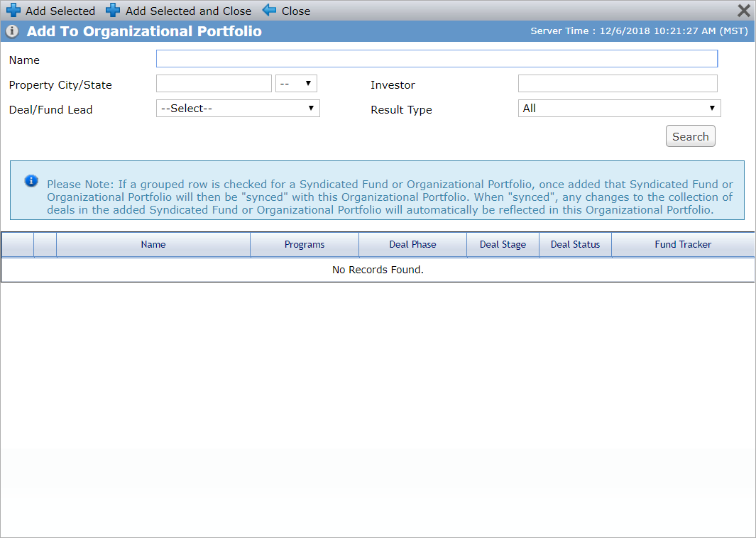Viewport: 756px width, 538px height.
Task: Sort by the Fund Tracker column header
Action: point(683,244)
